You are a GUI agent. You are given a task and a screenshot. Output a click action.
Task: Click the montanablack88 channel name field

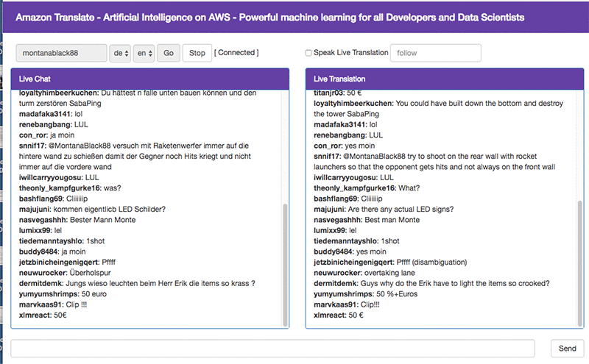(61, 53)
